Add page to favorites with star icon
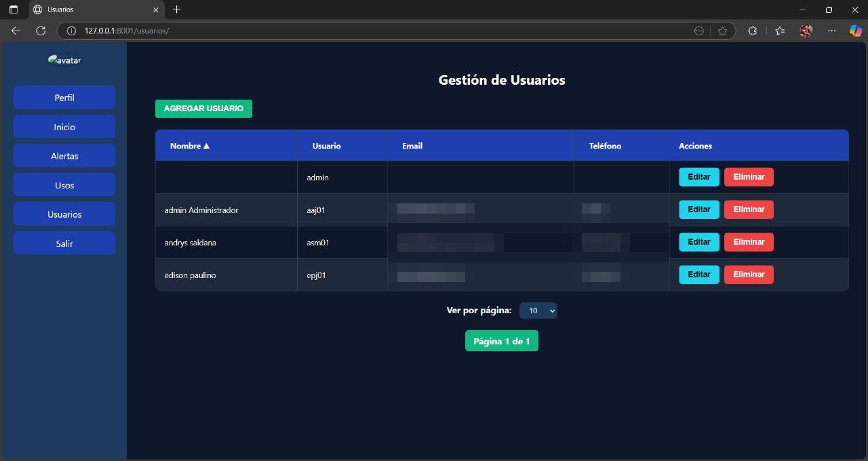This screenshot has height=461, width=868. coord(722,31)
